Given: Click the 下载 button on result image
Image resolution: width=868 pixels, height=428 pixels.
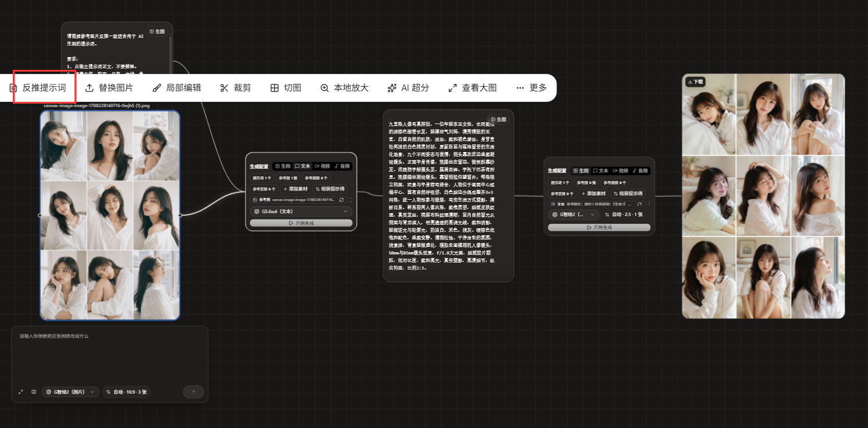Looking at the screenshot, I should (x=695, y=82).
